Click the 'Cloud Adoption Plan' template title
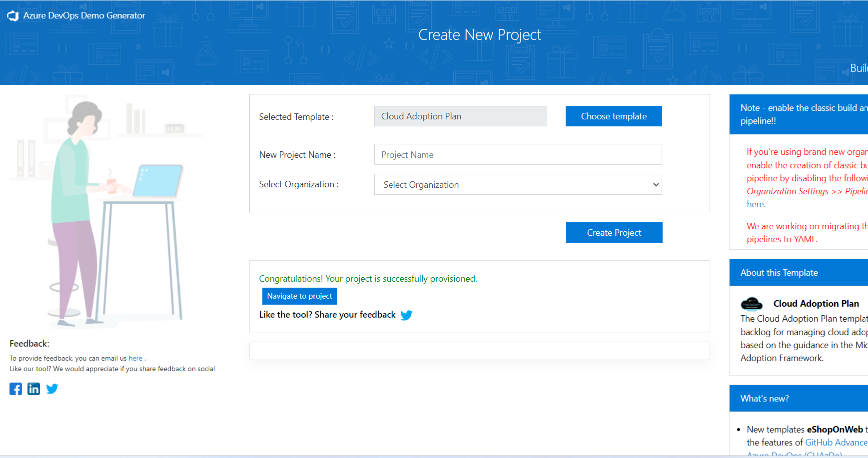The height and width of the screenshot is (458, 868). click(x=816, y=304)
